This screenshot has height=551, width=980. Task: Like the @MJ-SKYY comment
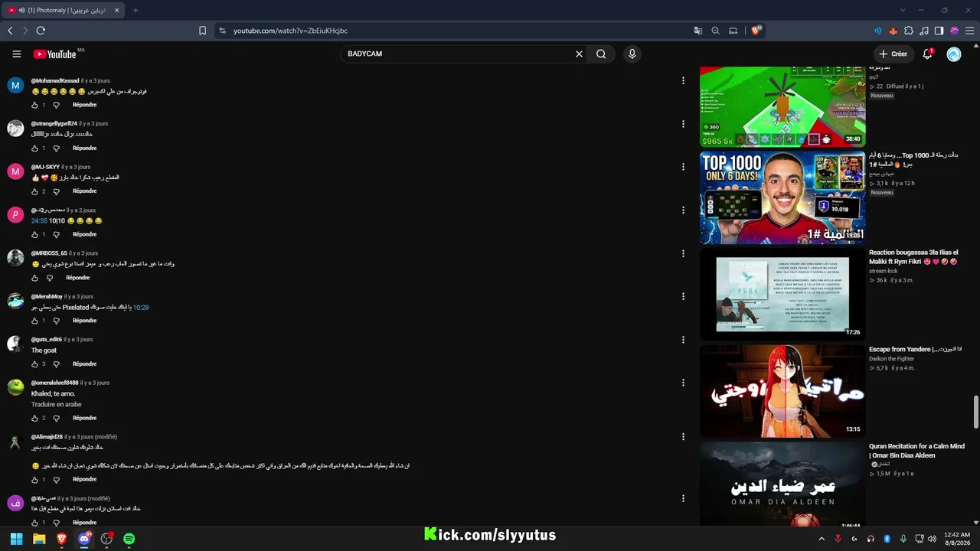pos(35,191)
